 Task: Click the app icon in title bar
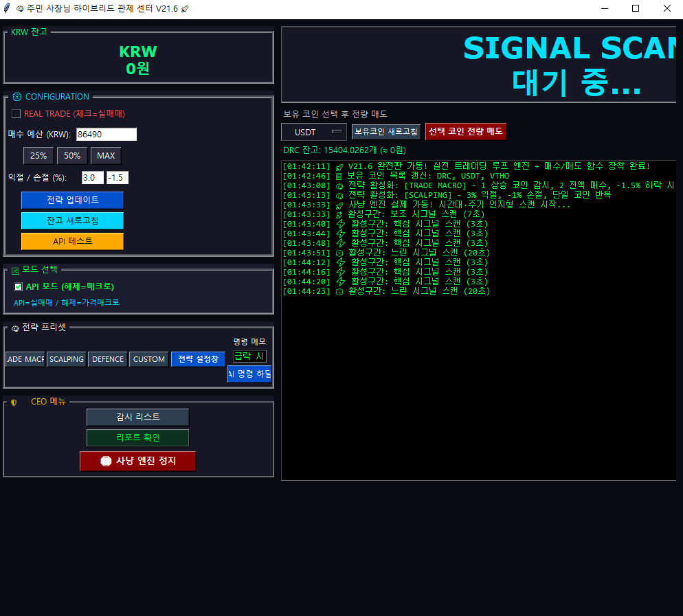tap(7, 8)
